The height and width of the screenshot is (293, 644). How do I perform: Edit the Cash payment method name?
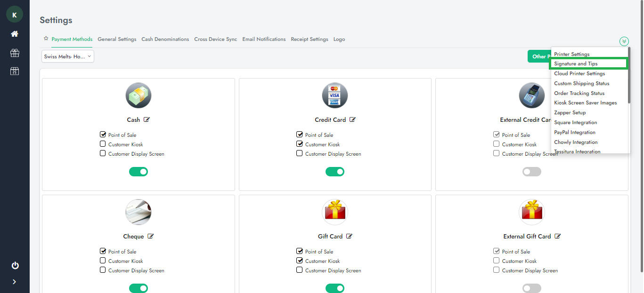click(147, 120)
